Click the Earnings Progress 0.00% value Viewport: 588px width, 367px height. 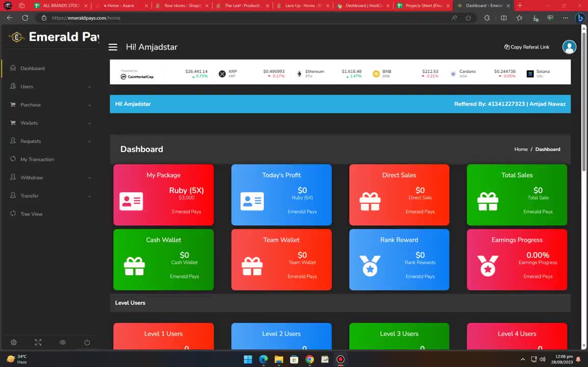pos(538,255)
